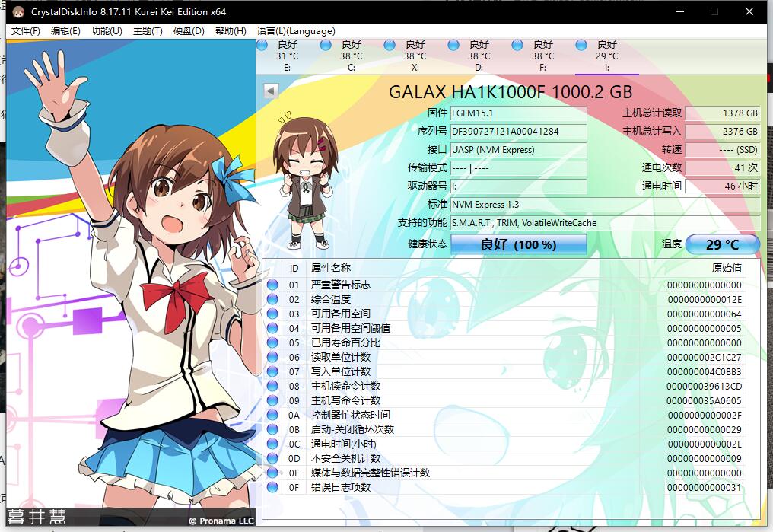Image resolution: width=773 pixels, height=532 pixels.
Task: Open the 文件(F) menu
Action: 25,31
